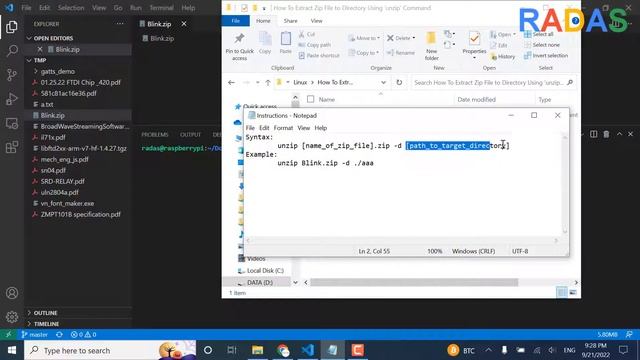This screenshot has width=640, height=360.
Task: Click errors and warnings count in status bar
Action: 83,334
